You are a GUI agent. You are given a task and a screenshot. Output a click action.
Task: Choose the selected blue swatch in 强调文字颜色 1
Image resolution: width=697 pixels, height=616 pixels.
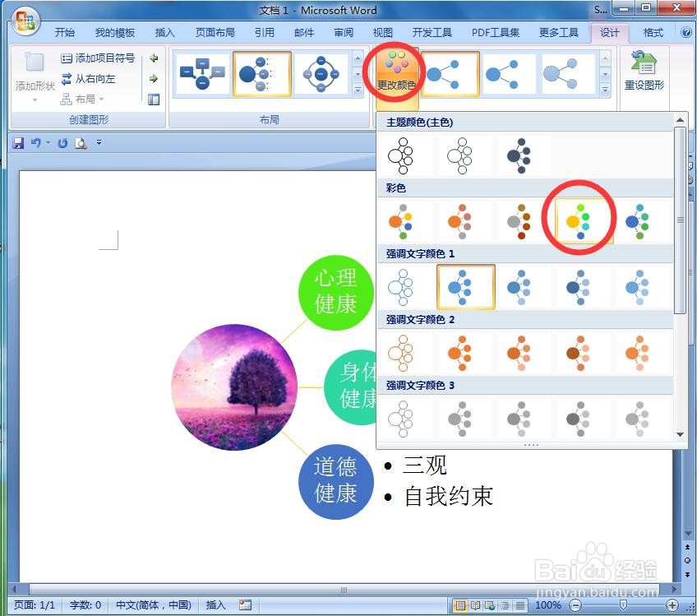point(465,287)
